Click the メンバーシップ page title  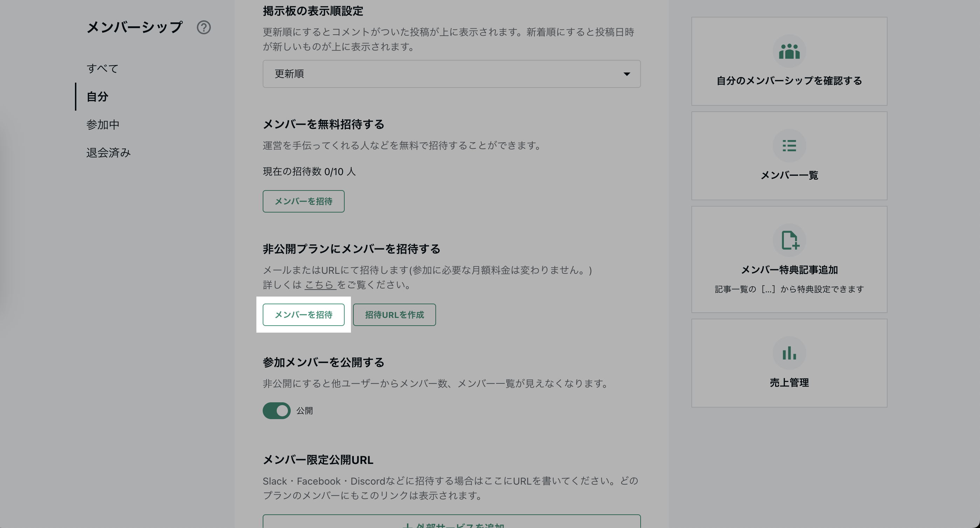click(x=135, y=27)
